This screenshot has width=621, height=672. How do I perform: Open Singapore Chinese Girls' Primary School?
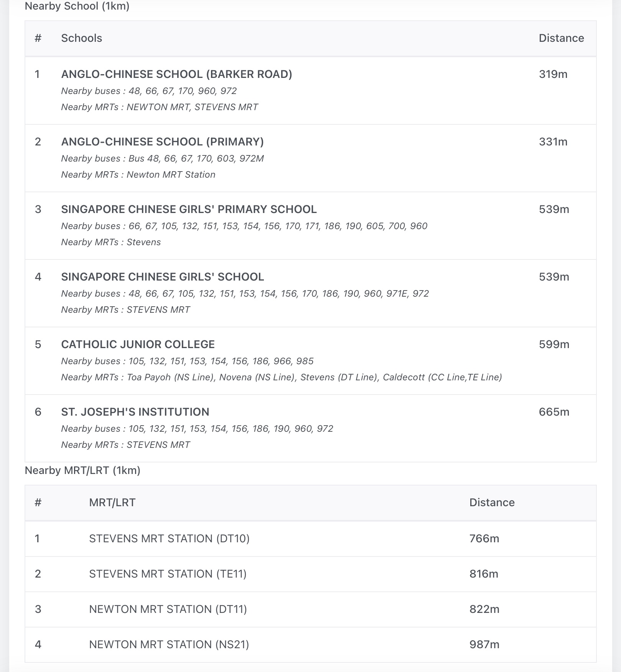point(189,209)
